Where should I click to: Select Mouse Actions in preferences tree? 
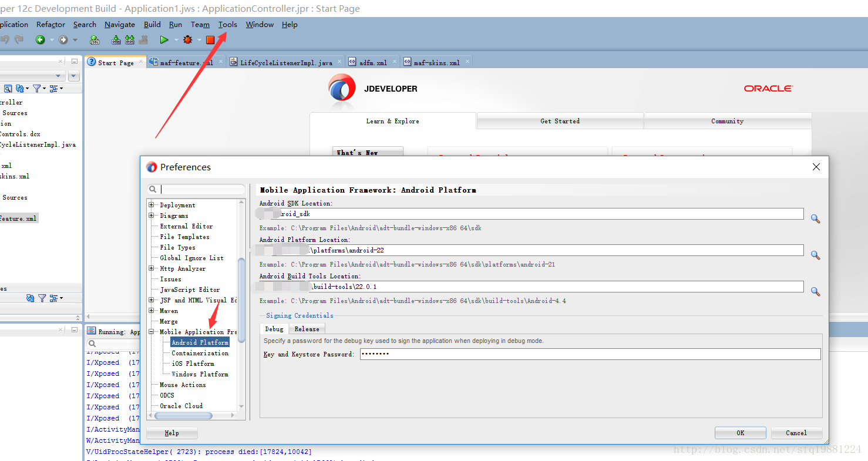point(183,385)
